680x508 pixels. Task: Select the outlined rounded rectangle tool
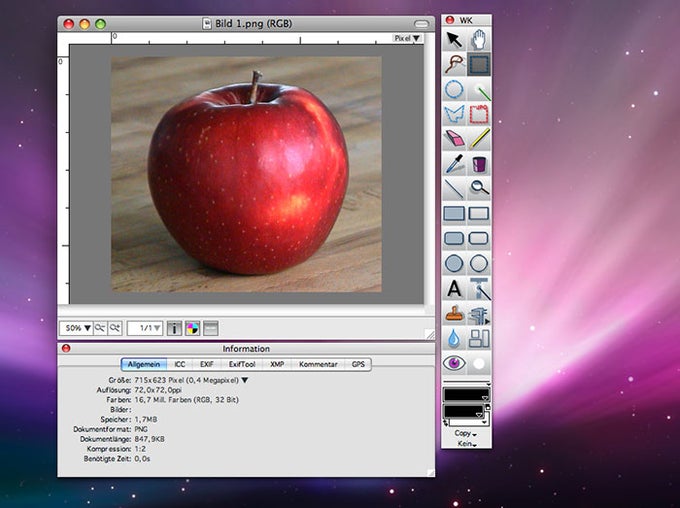(479, 238)
